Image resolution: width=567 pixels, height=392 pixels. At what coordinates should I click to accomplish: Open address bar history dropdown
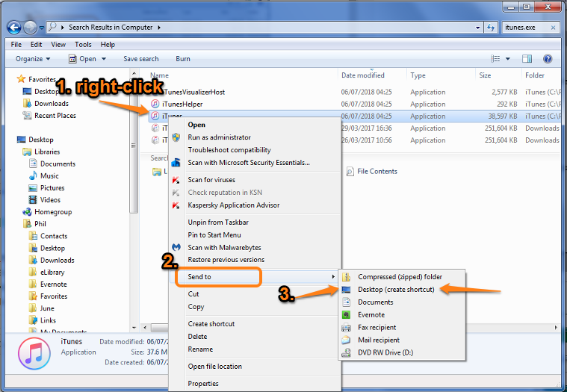477,28
